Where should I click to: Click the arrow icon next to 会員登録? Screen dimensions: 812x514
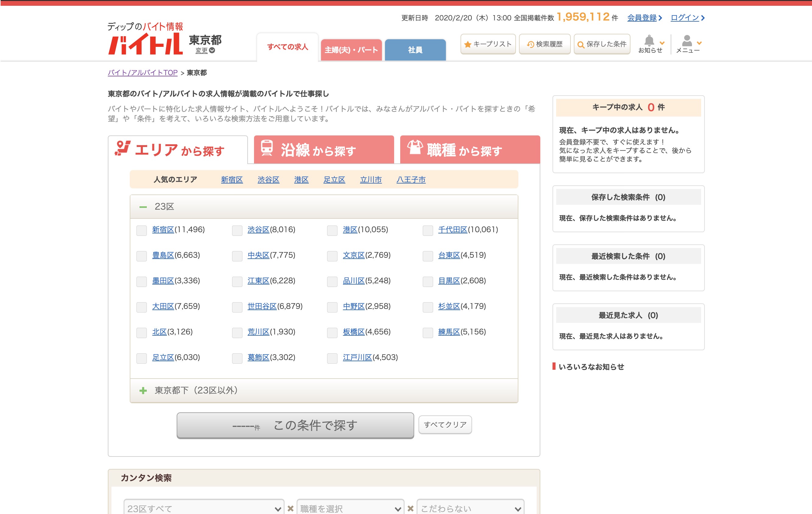[660, 18]
